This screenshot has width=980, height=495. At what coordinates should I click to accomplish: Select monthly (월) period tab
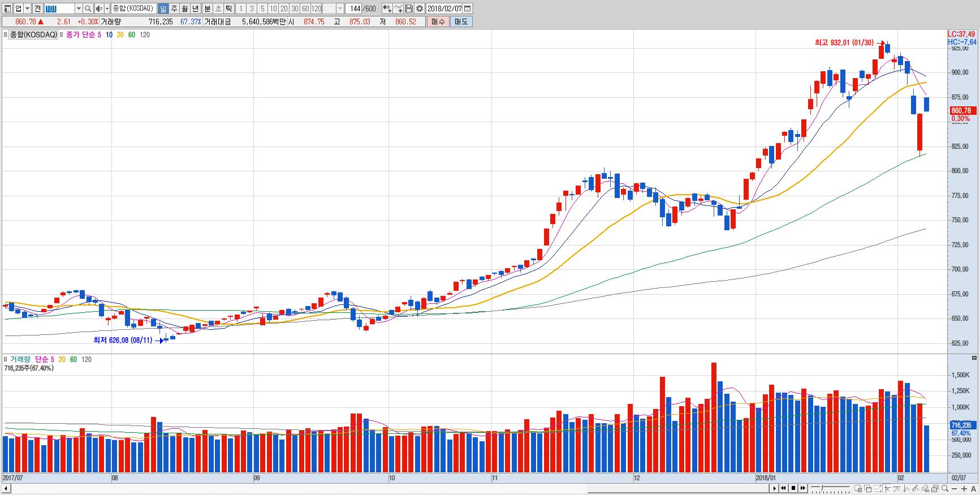184,8
